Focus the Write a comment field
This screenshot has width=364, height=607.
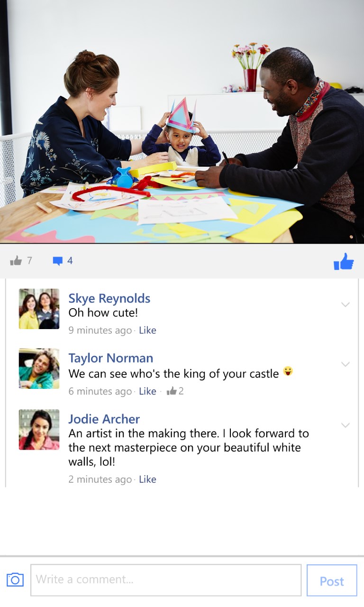tap(166, 579)
